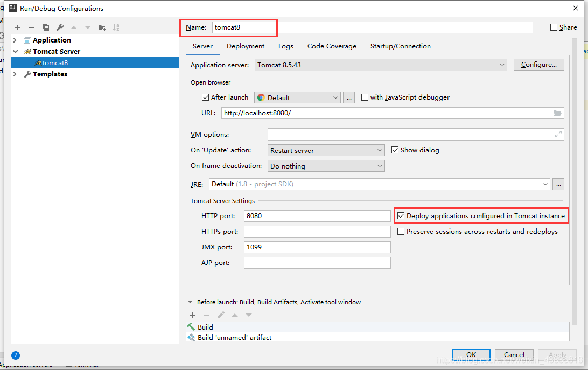The width and height of the screenshot is (588, 370).
Task: Toggle the Share checkbox
Action: (554, 27)
